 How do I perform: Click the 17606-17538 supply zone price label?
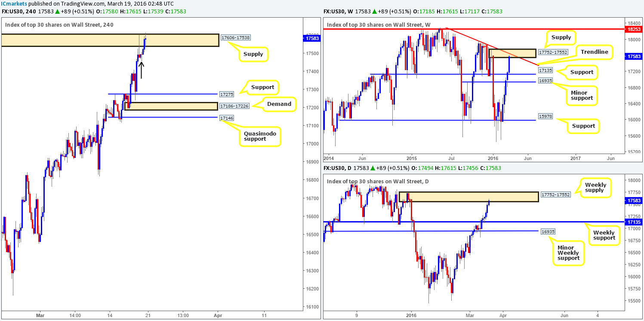coord(235,37)
